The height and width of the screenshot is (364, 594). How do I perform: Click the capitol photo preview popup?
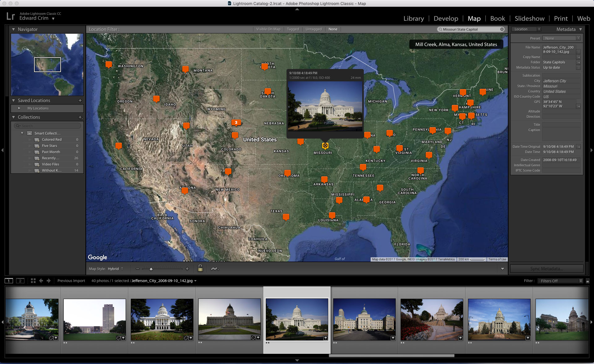[325, 106]
